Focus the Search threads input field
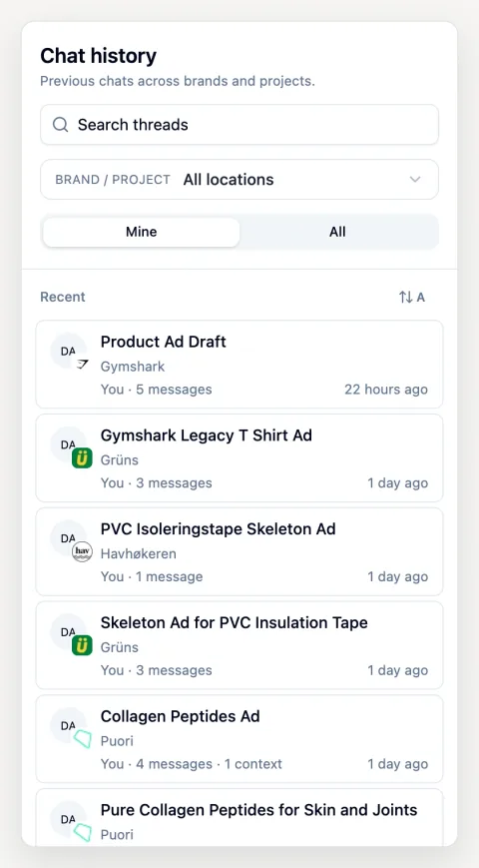 (239, 125)
